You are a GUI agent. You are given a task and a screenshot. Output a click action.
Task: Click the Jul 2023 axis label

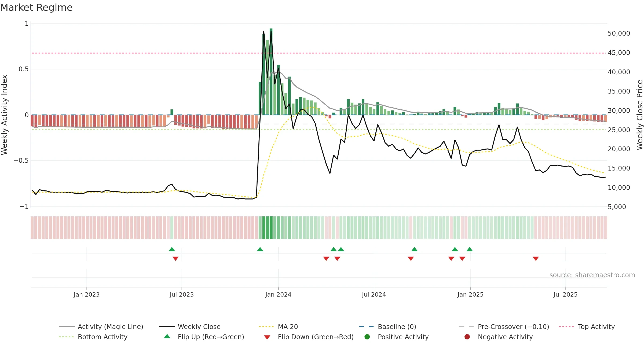point(182,294)
